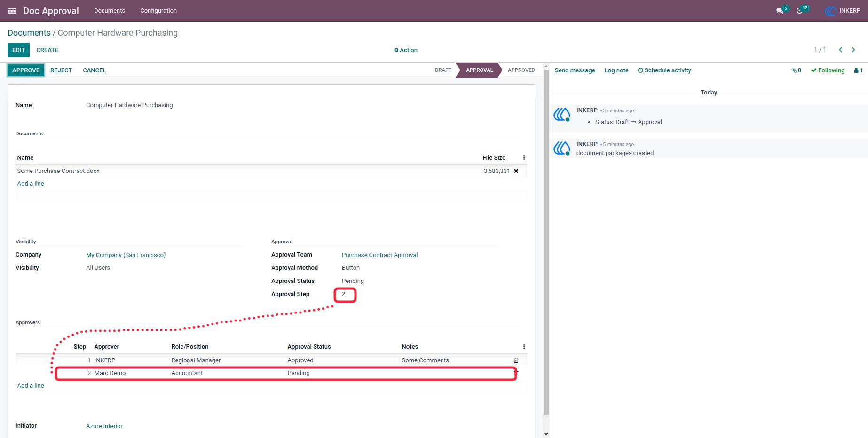Image resolution: width=868 pixels, height=438 pixels.
Task: Click Schedule activity
Action: 664,70
